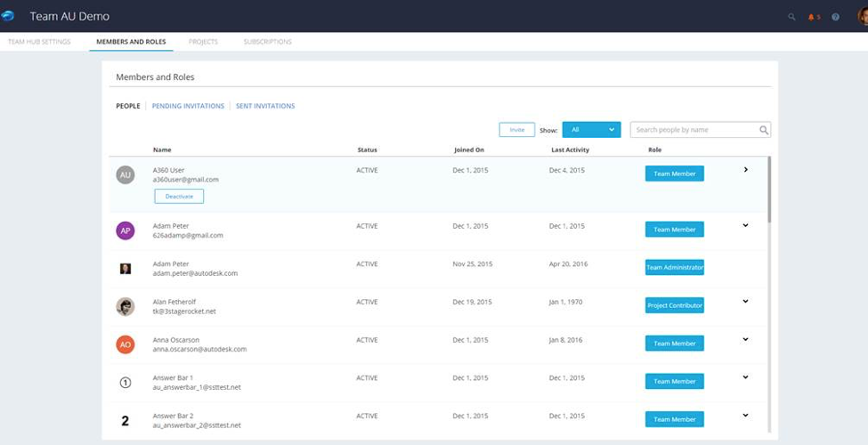Click the orange AO avatar for Anna Oscarson
The image size is (868, 445).
click(126, 344)
